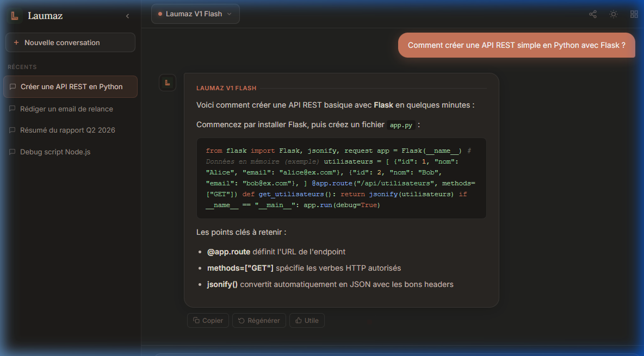Open conversation Debug script Node.js
This screenshot has height=356, width=644.
(70, 152)
